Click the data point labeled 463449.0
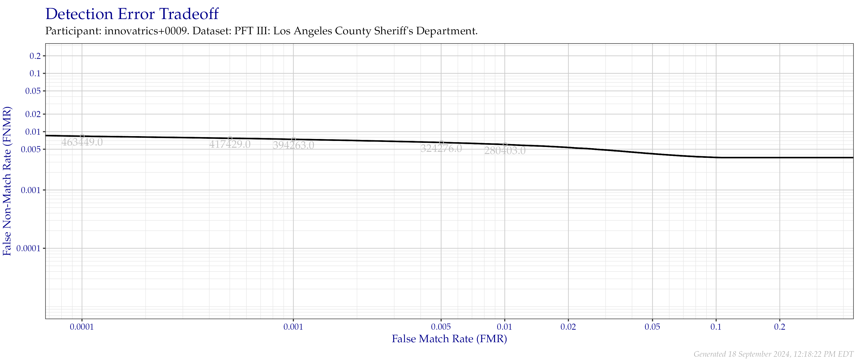This screenshot has height=362, width=868. pyautogui.click(x=82, y=135)
